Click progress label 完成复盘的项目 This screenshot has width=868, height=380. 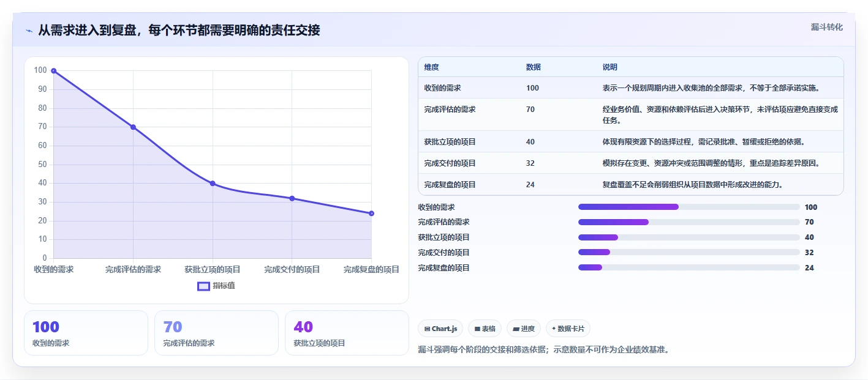(443, 268)
